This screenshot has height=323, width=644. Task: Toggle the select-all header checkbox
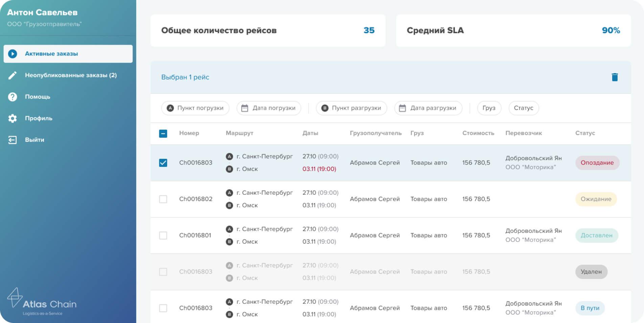(163, 133)
